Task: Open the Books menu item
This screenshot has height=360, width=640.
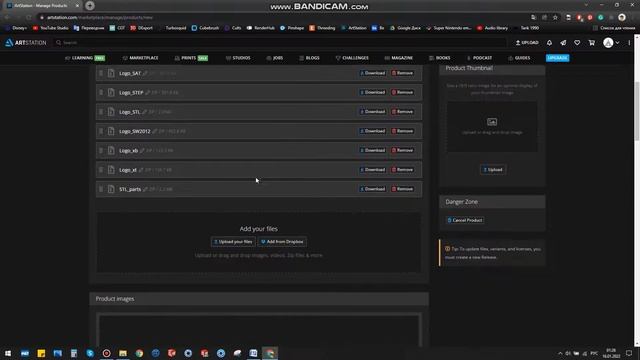Action: coord(440,58)
